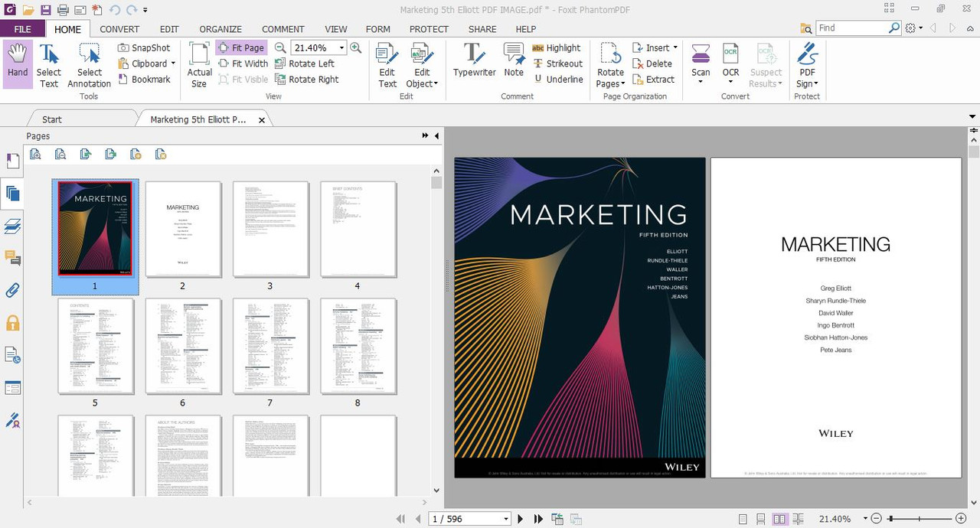The height and width of the screenshot is (528, 980).
Task: Switch to single page layout
Action: coord(743,519)
